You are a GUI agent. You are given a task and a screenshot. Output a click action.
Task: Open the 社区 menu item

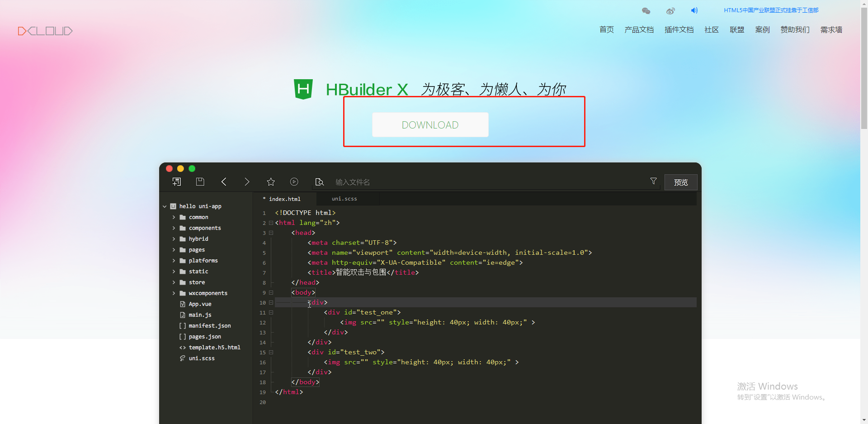(x=711, y=29)
